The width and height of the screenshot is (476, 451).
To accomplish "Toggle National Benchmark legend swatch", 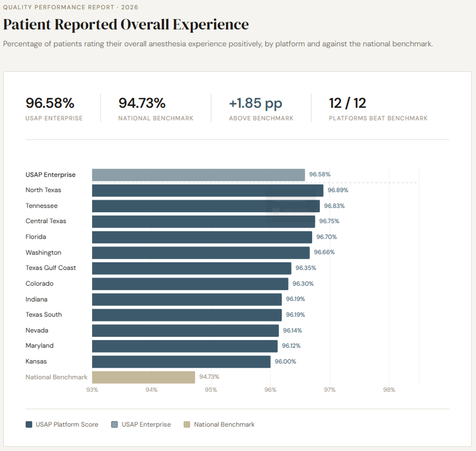I will (187, 424).
